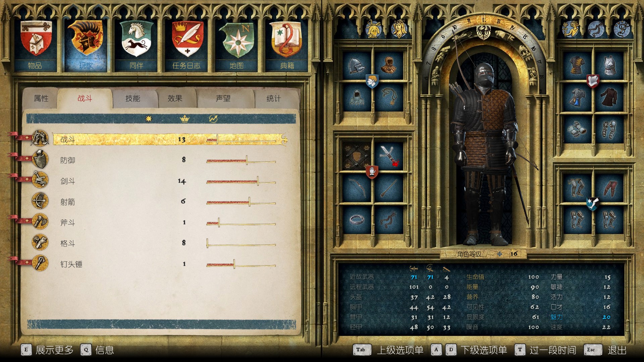Click the sun star column header icon

(x=149, y=119)
